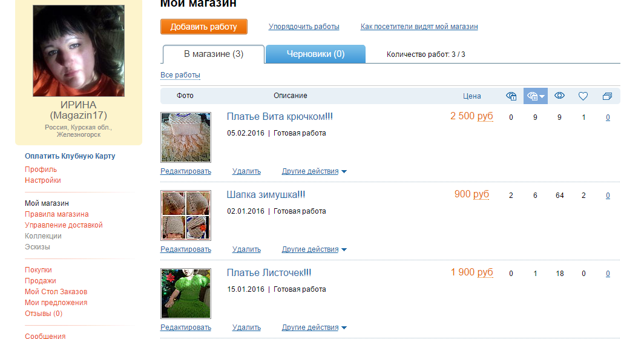Switch to the Черновики (0) tab
The image size is (644, 339).
pos(315,54)
